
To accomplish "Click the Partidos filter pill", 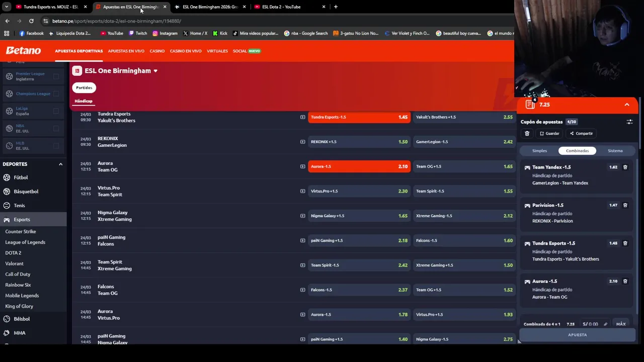I will [x=84, y=87].
